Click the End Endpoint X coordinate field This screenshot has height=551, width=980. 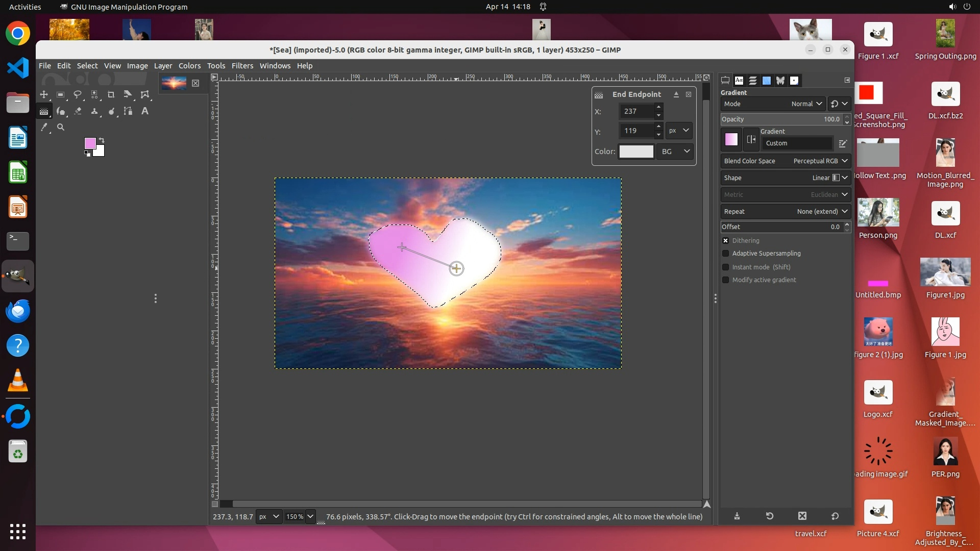(635, 111)
